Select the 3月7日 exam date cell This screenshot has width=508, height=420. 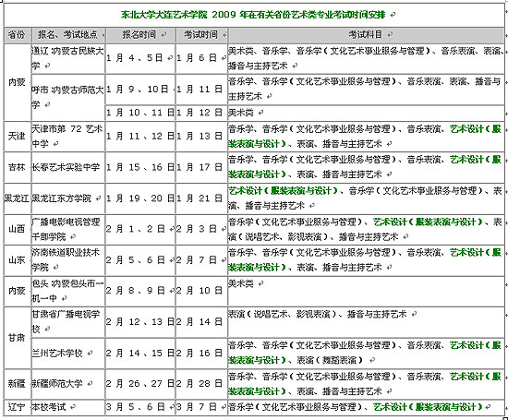(201, 407)
